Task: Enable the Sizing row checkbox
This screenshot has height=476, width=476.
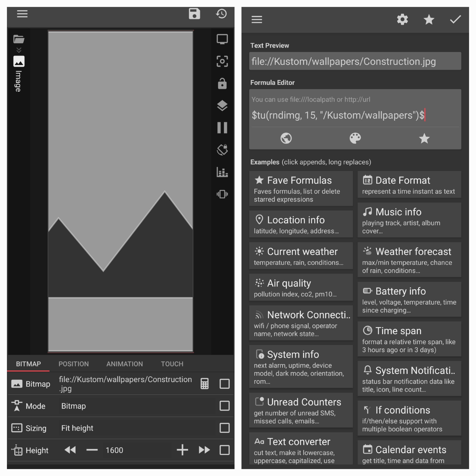Action: [224, 428]
